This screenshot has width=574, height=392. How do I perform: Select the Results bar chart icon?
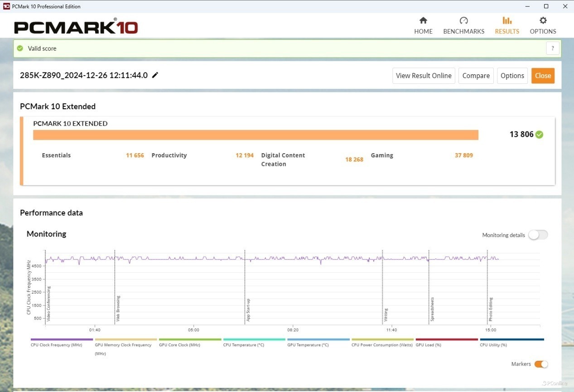(507, 20)
